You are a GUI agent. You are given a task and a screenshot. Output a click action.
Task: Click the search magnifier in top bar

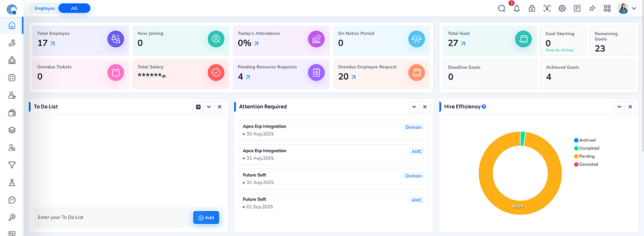(502, 9)
